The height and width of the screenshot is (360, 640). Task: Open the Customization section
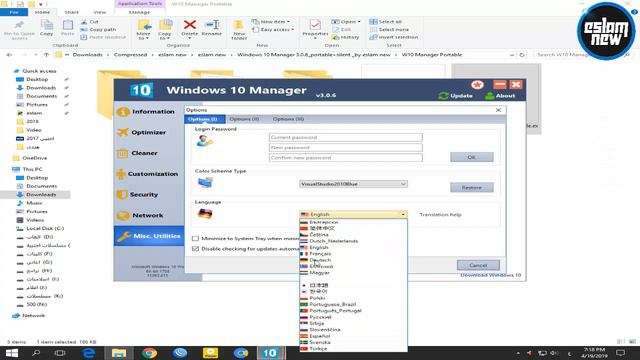(x=147, y=174)
